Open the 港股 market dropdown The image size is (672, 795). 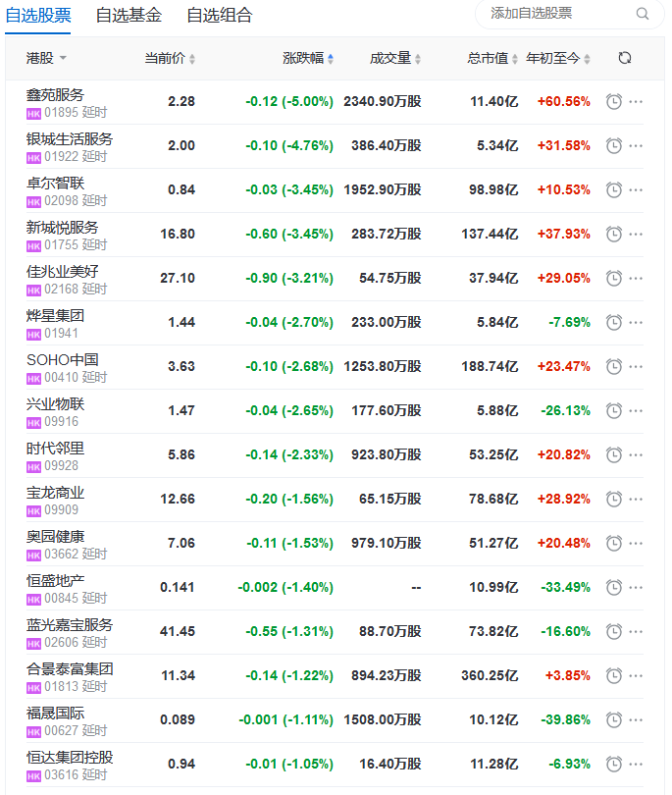point(46,58)
